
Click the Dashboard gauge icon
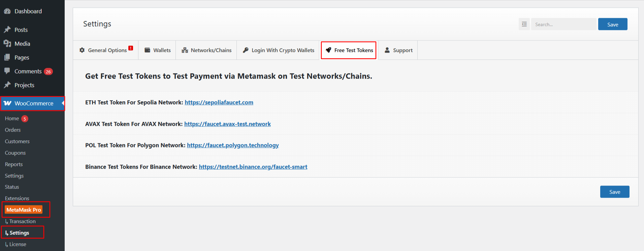point(7,11)
